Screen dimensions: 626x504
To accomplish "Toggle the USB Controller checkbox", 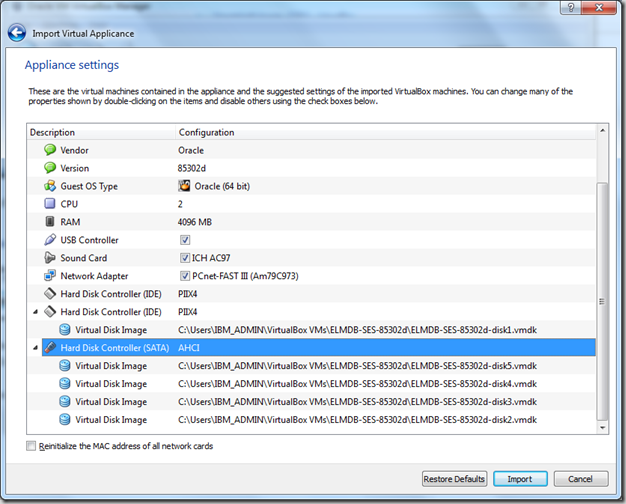I will (x=185, y=240).
